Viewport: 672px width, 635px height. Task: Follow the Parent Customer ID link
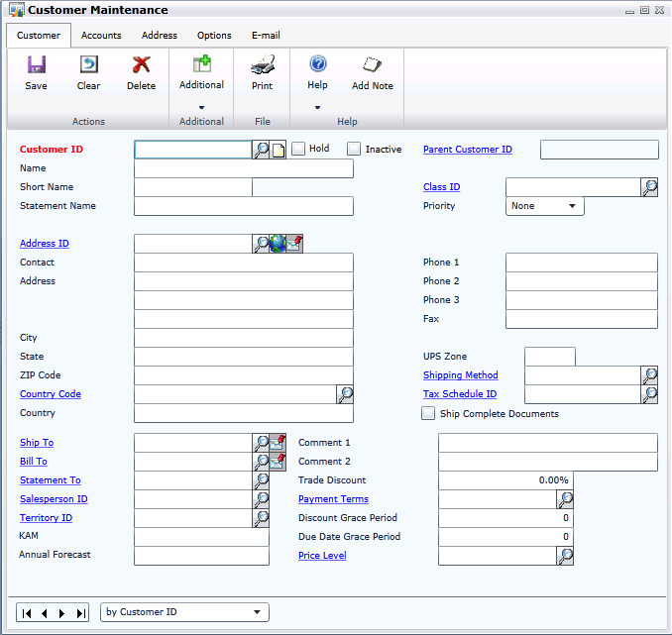pyautogui.click(x=467, y=150)
